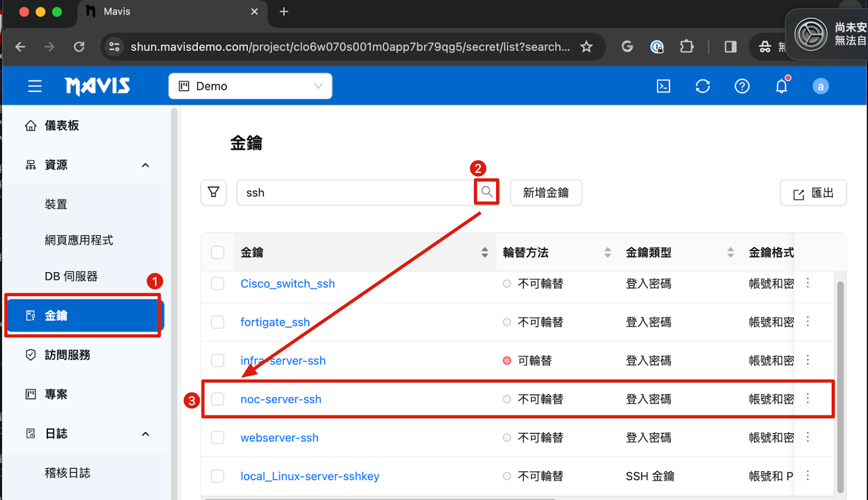Click the 新增金鑰 button

click(546, 193)
